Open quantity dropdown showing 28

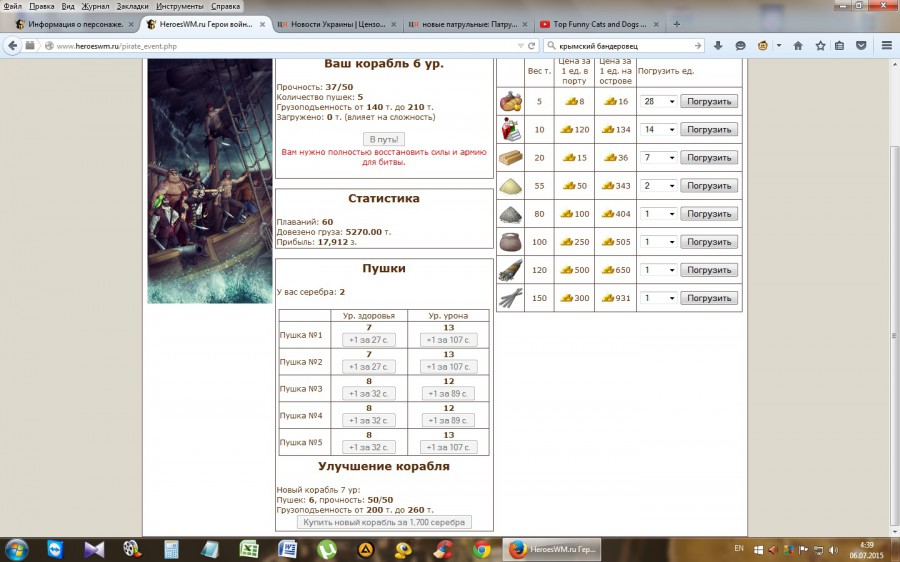[x=658, y=102]
